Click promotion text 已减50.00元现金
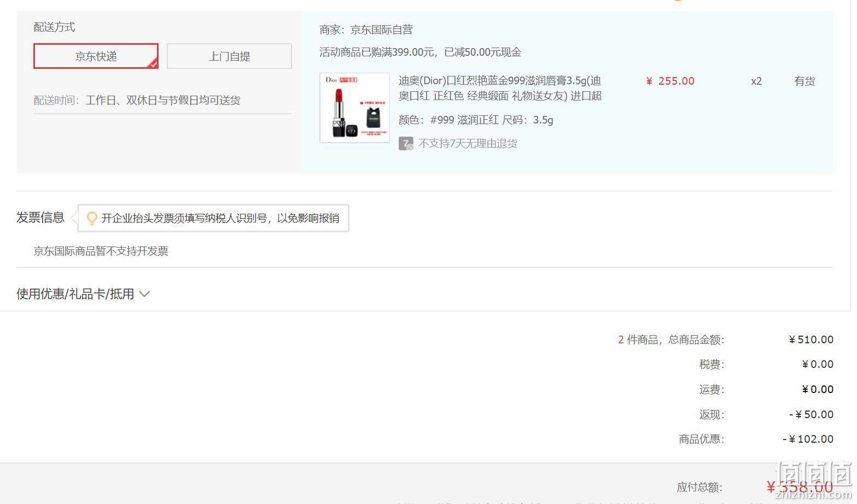The height and width of the screenshot is (504, 857). click(482, 52)
